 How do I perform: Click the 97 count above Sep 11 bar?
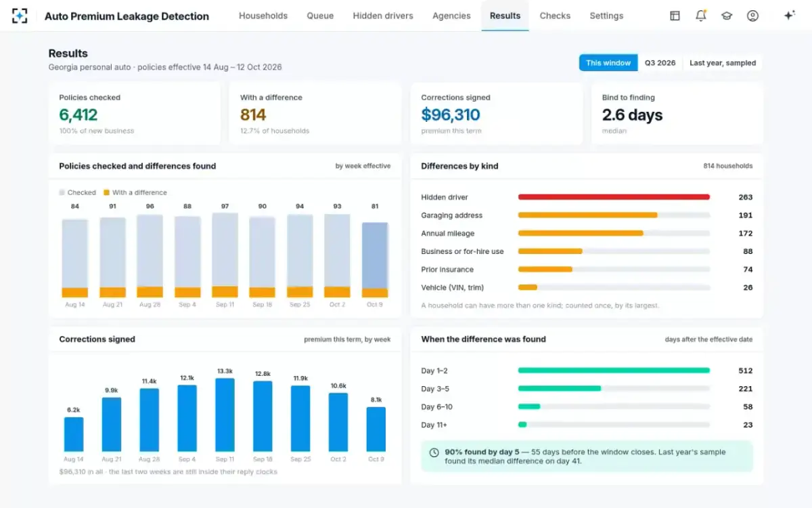[225, 206]
